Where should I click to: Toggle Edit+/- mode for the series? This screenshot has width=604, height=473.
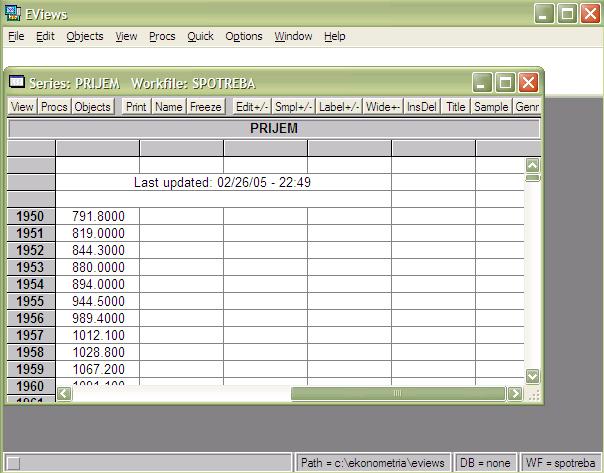(x=252, y=107)
